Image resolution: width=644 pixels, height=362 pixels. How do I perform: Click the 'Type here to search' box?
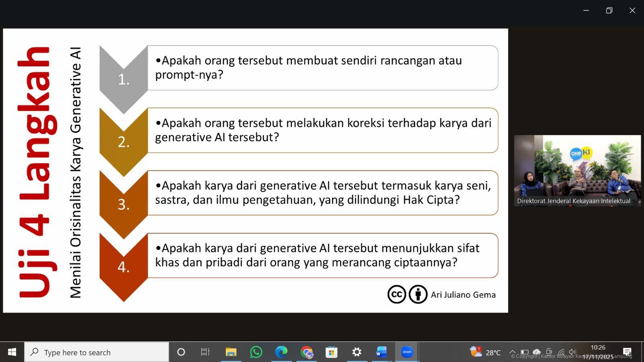[x=97, y=352]
